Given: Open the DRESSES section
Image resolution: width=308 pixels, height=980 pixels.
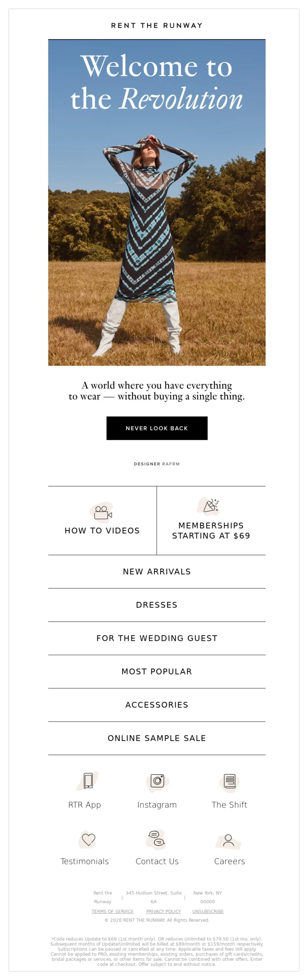Looking at the screenshot, I should click(157, 605).
